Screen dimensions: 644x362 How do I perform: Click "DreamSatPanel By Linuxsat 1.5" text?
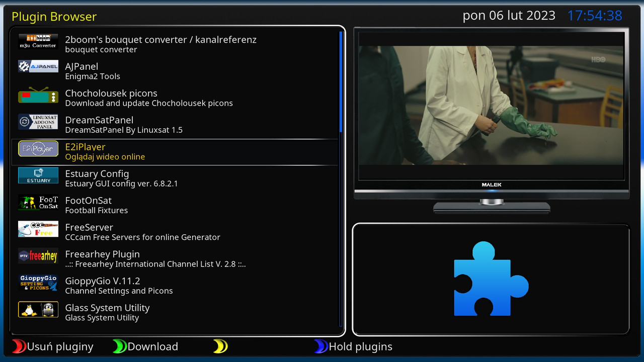(124, 130)
